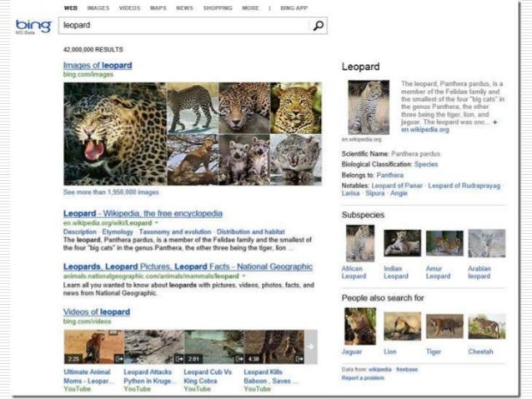
Task: Open 'Leopard of Panar' notable link
Action: [x=397, y=186]
